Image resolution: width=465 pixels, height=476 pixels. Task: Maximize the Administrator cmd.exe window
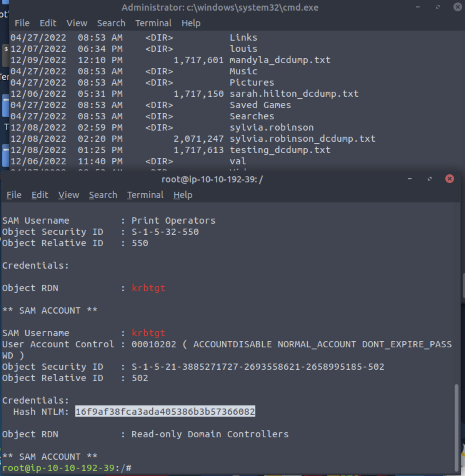438,7
